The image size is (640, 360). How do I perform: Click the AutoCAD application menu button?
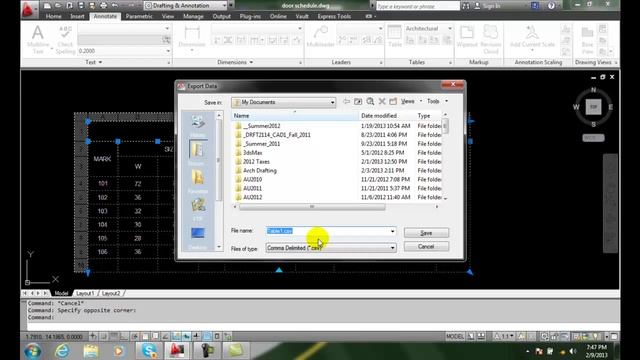(x=28, y=9)
